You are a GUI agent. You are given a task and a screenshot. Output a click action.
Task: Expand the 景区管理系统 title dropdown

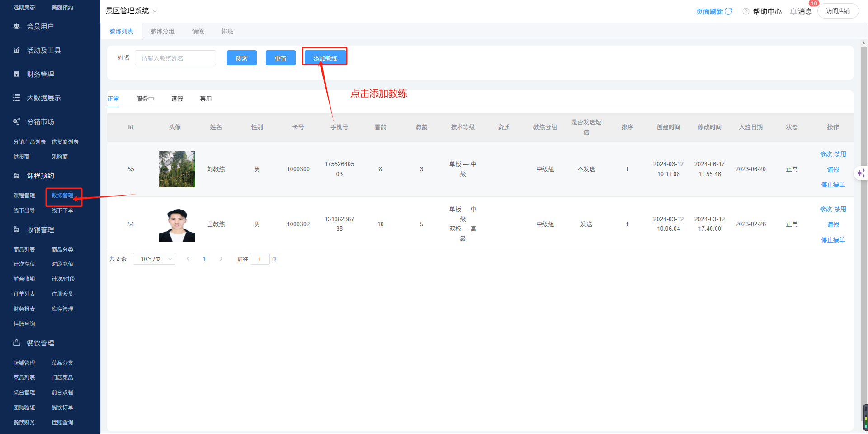coord(155,11)
